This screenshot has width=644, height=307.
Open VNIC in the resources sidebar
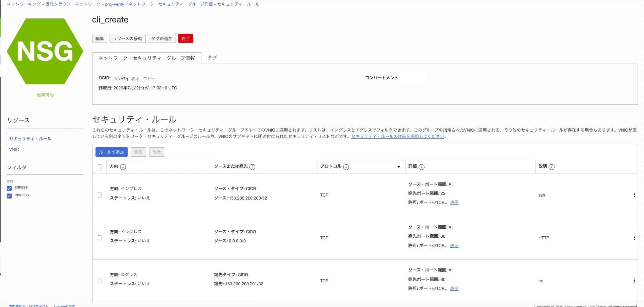pos(14,150)
